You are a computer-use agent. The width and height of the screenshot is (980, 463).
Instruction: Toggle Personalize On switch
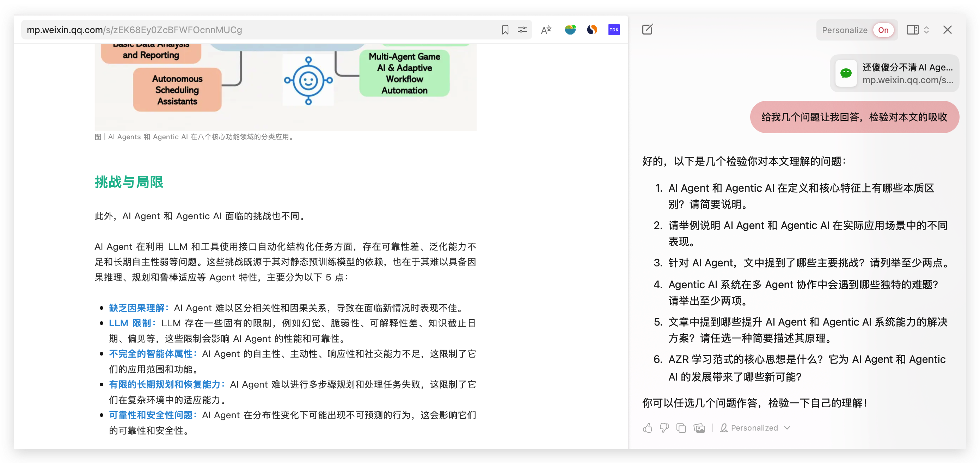point(883,30)
